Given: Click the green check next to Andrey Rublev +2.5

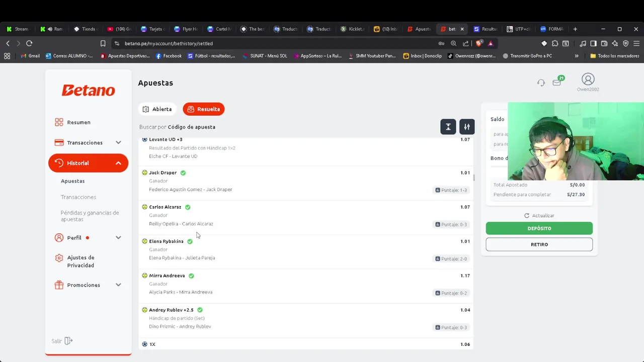Looking at the screenshot, I should pyautogui.click(x=200, y=310).
